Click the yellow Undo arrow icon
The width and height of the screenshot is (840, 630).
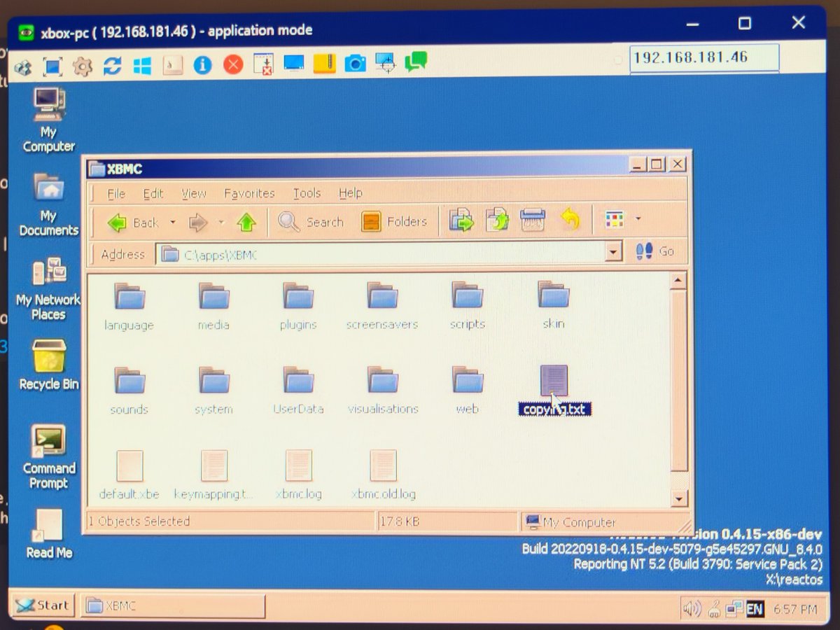tap(570, 219)
